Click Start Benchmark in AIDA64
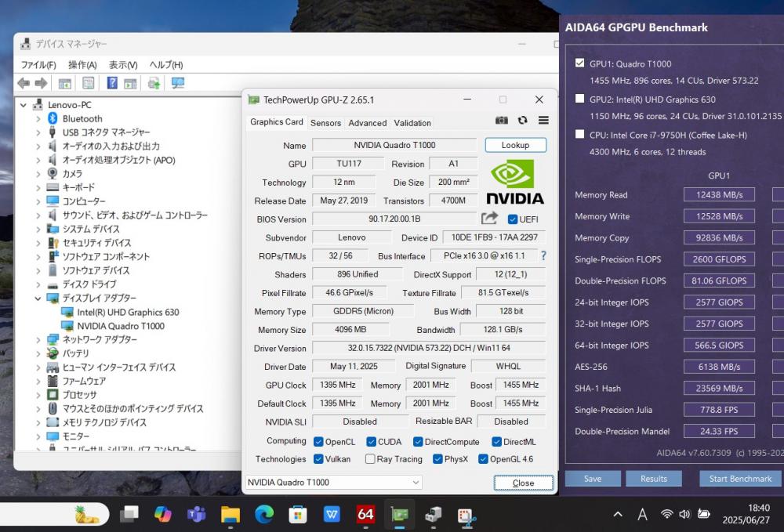 pyautogui.click(x=741, y=479)
